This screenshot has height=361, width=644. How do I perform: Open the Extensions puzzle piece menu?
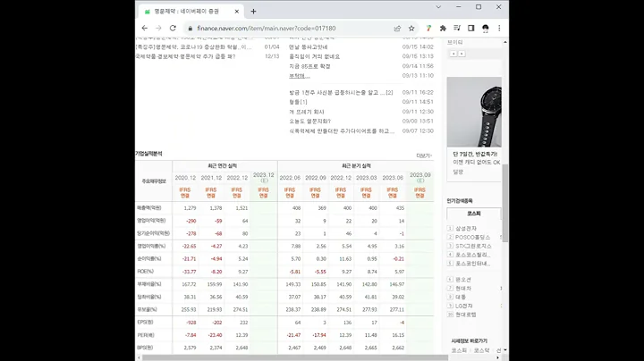pos(443,29)
